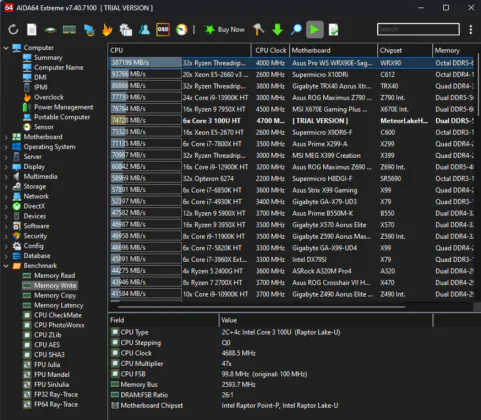Click the Buy Now button
This screenshot has width=481, height=420.
225,30
